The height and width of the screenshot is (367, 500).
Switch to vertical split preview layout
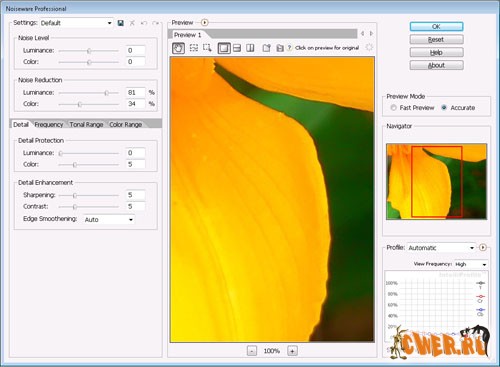pyautogui.click(x=250, y=48)
